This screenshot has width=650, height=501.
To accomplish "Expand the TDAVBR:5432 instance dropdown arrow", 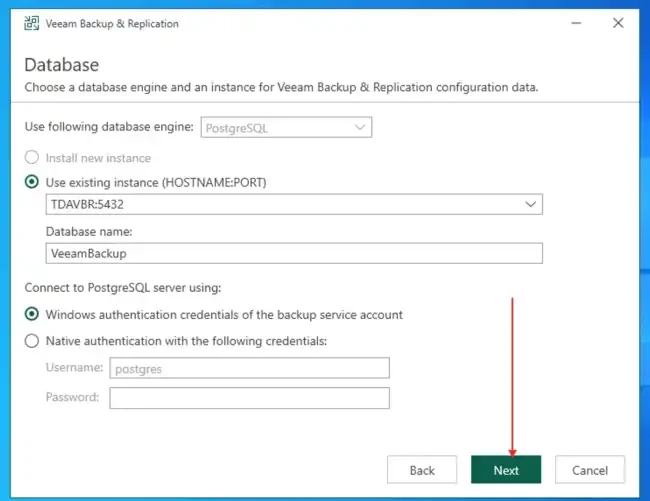I will tap(530, 204).
